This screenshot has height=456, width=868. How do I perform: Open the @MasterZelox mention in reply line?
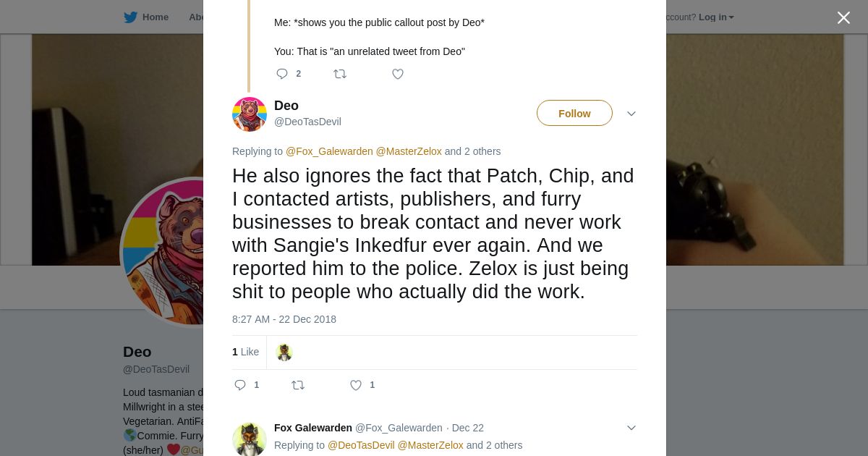coord(409,151)
